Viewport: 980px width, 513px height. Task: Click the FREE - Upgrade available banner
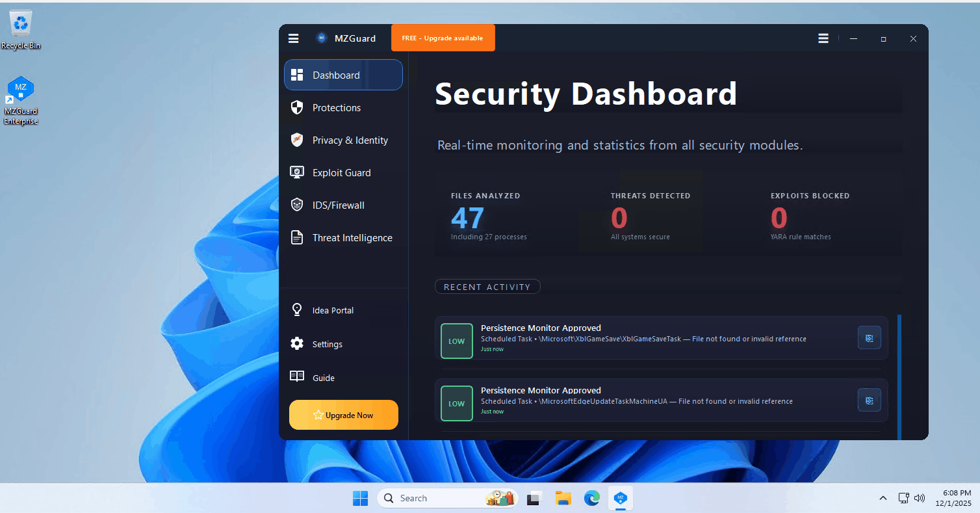(x=443, y=38)
